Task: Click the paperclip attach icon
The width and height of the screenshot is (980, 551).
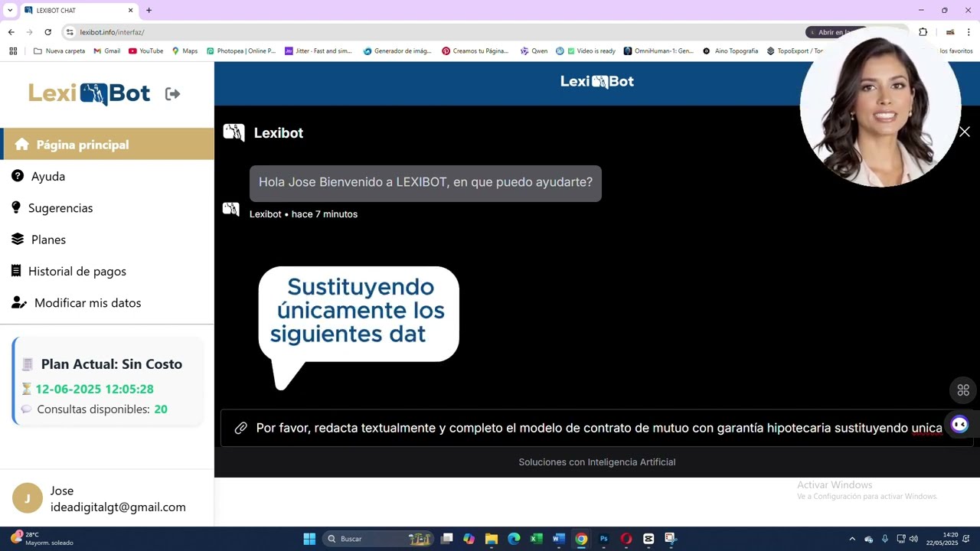Action: point(240,428)
